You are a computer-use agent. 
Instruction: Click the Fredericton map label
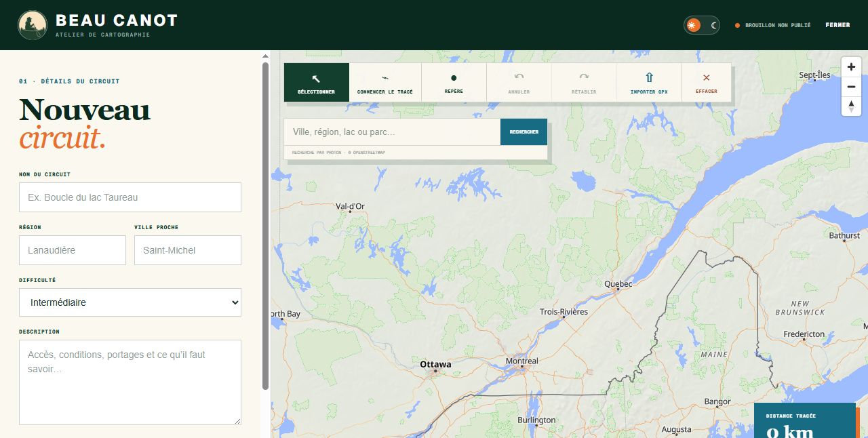point(804,334)
